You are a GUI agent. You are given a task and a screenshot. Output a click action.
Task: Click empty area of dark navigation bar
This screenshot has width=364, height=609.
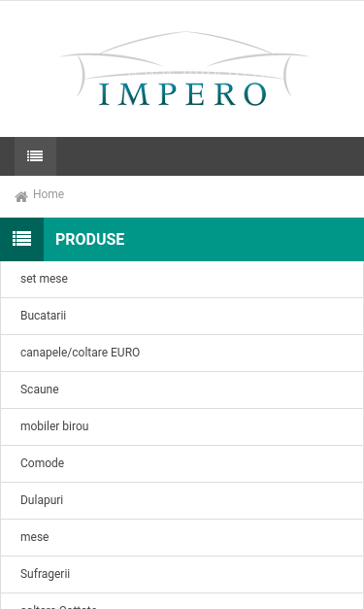[x=210, y=156]
